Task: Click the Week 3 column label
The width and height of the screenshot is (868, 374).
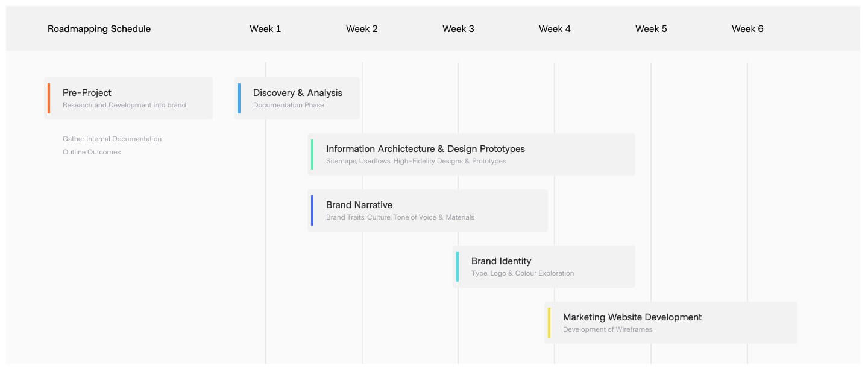Action: 458,29
